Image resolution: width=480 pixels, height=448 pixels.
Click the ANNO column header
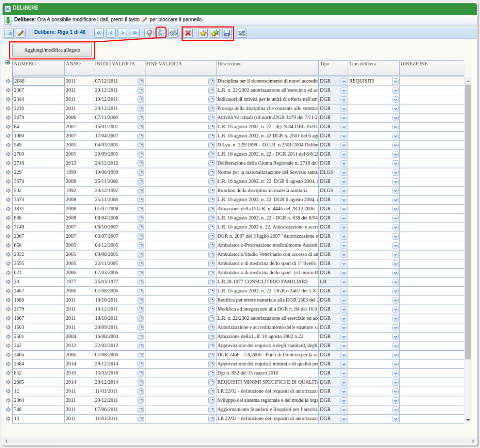point(79,64)
